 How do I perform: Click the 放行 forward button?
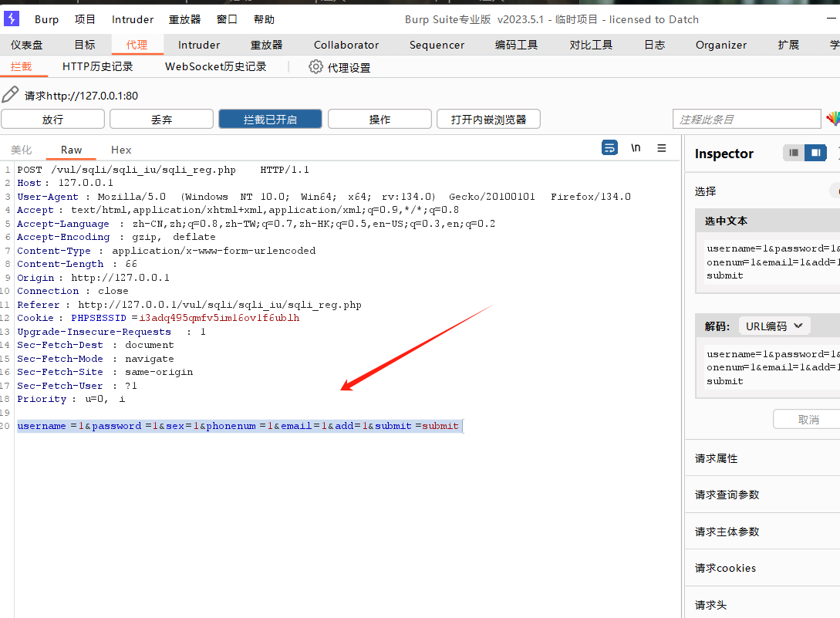(x=52, y=119)
